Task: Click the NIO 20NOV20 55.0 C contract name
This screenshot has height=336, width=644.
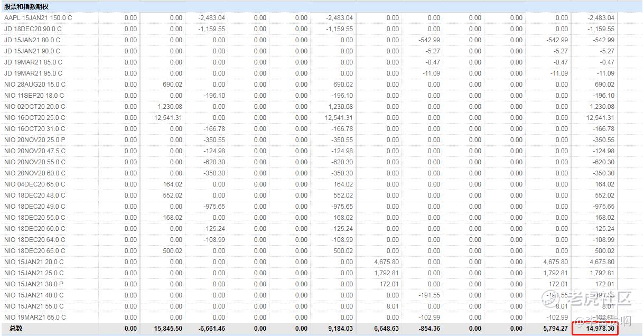Action: [x=35, y=162]
